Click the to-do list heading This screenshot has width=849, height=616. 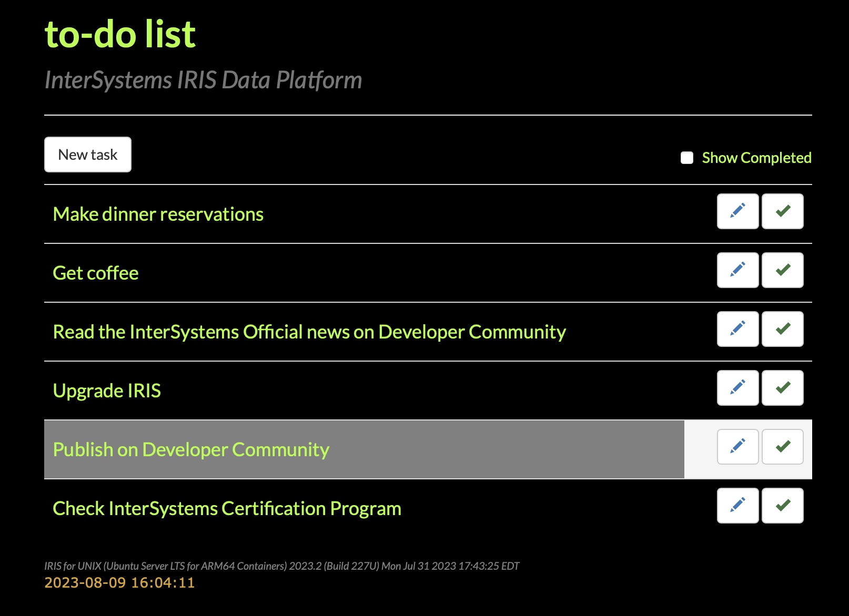click(120, 34)
